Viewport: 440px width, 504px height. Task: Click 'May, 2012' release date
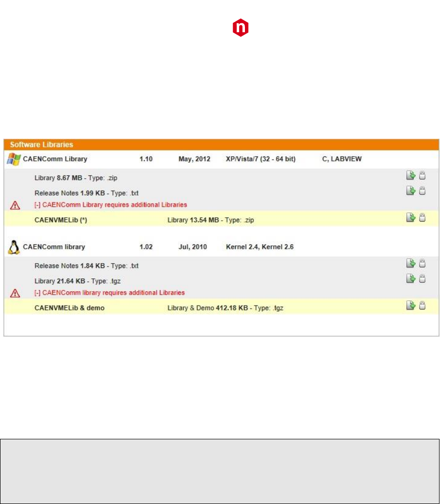(194, 159)
